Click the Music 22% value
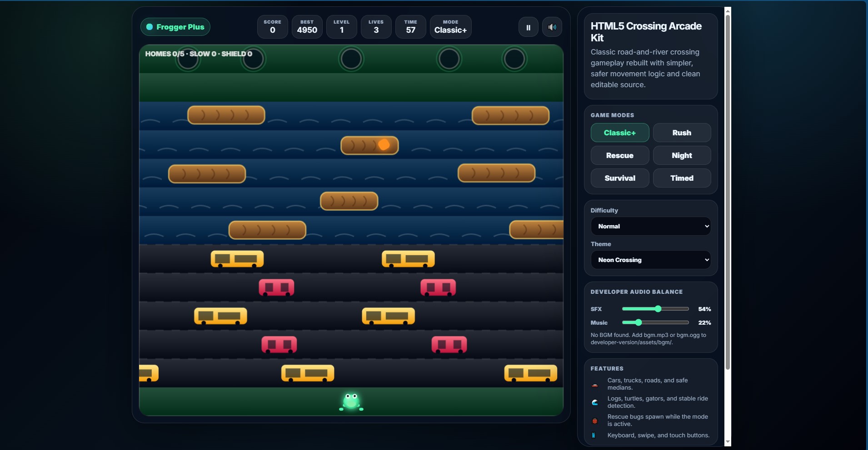 coord(704,323)
